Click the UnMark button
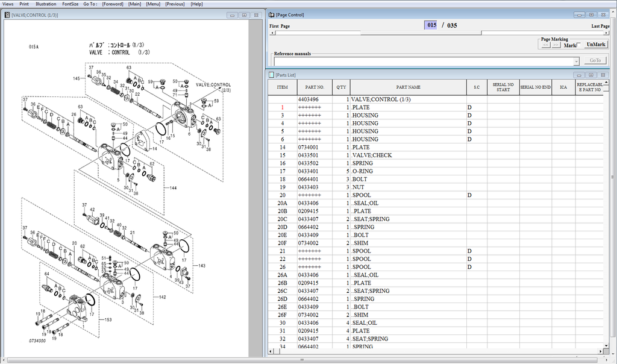 596,45
